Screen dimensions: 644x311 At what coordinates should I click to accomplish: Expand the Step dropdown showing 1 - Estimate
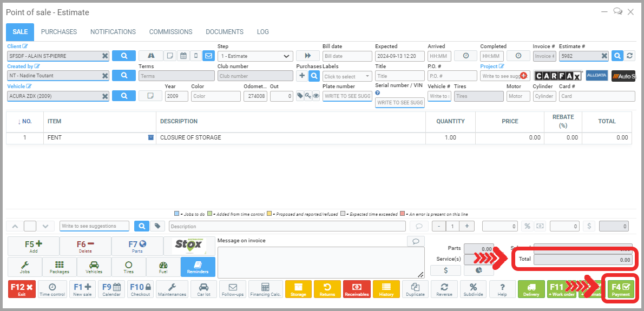tap(255, 56)
